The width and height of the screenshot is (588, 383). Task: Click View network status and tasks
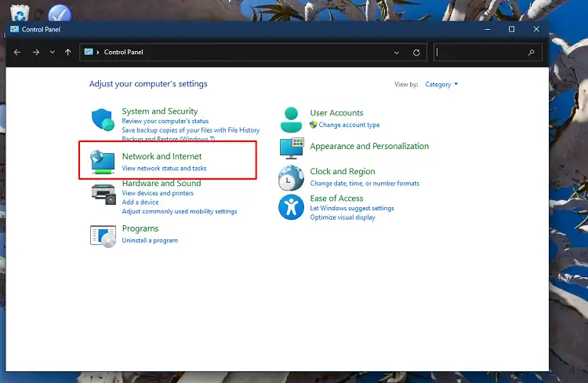coord(165,168)
